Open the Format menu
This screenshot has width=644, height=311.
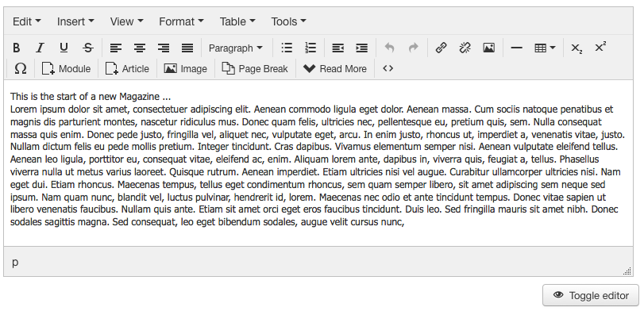pos(181,21)
